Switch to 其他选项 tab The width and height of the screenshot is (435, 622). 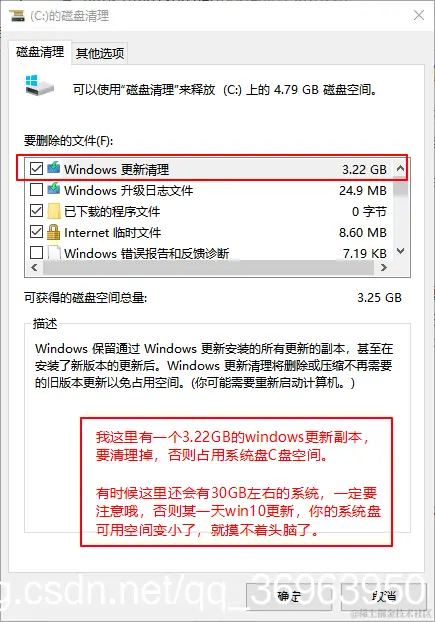[x=100, y=53]
